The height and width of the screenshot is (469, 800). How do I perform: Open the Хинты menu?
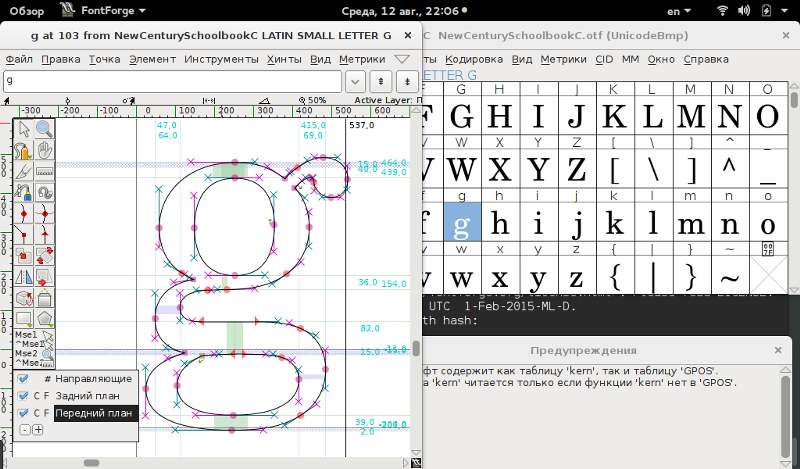pos(284,59)
